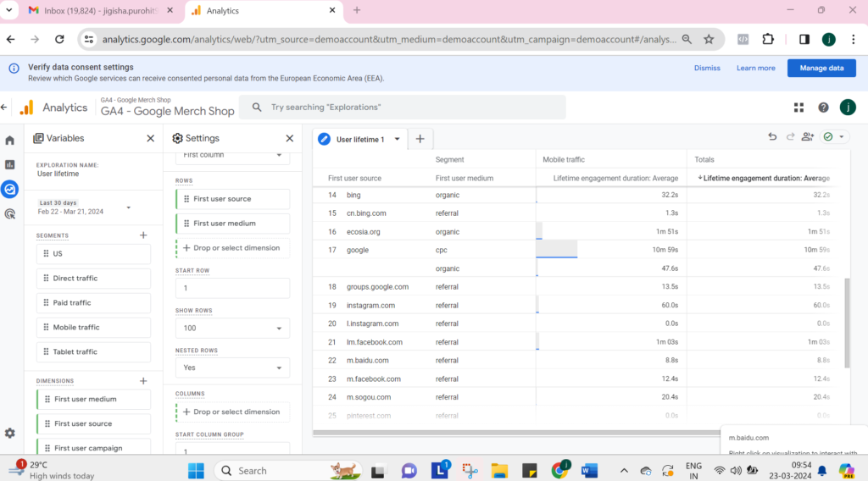Open Admin settings gear in sidebar
Viewport: 868px width, 481px height.
[10, 433]
